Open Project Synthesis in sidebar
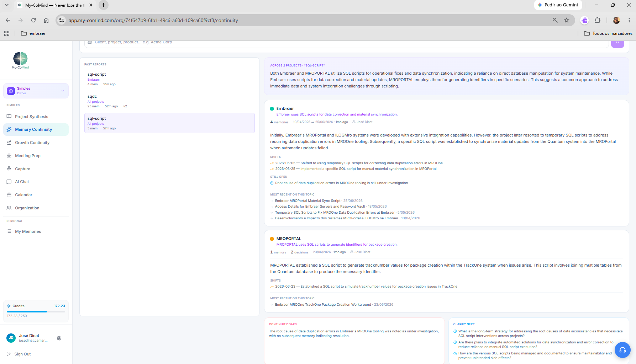 36,117
